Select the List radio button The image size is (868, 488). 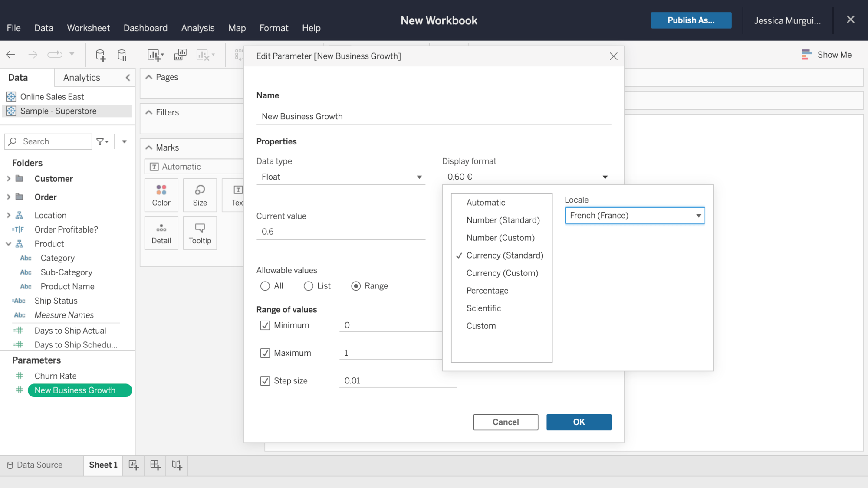coord(308,286)
